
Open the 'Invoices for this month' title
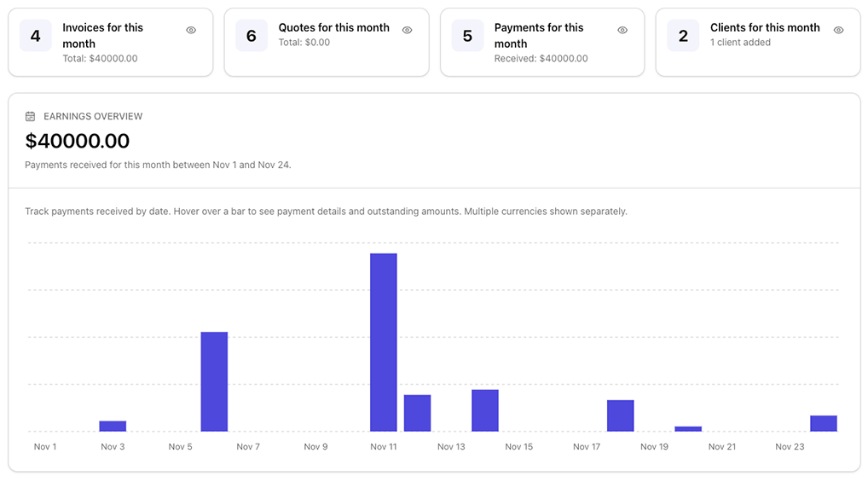click(102, 35)
